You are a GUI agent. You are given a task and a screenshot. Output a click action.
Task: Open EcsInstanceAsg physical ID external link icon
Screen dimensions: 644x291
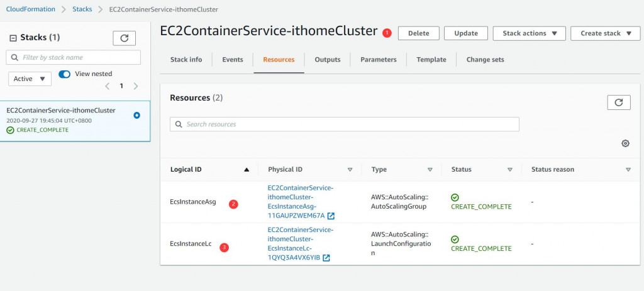[331, 216]
